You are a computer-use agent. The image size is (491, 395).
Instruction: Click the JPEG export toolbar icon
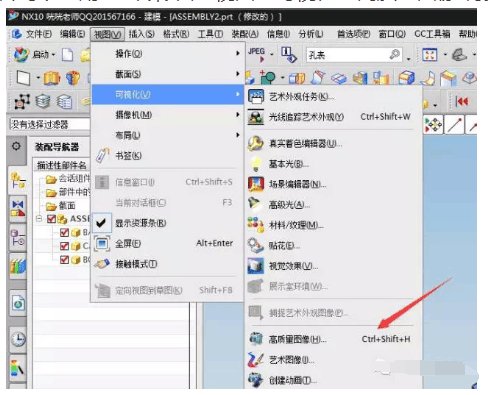pyautogui.click(x=256, y=54)
